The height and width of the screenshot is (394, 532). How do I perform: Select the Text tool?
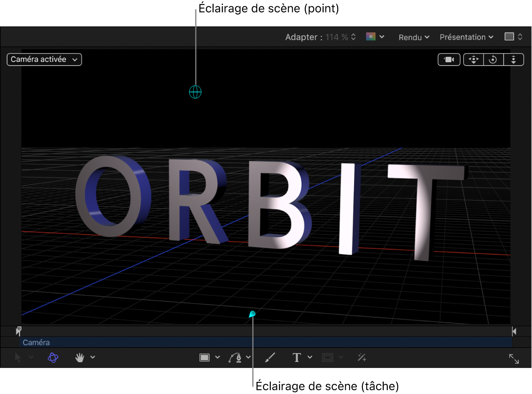click(296, 357)
